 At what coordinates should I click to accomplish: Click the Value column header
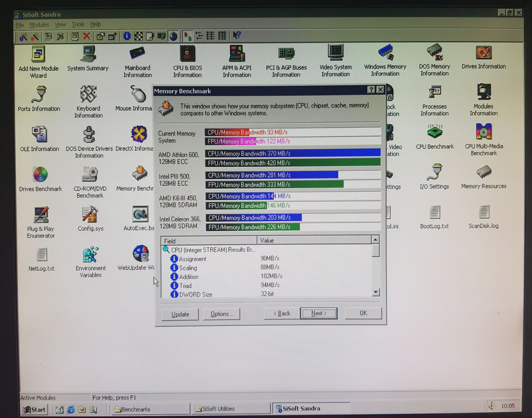click(314, 240)
